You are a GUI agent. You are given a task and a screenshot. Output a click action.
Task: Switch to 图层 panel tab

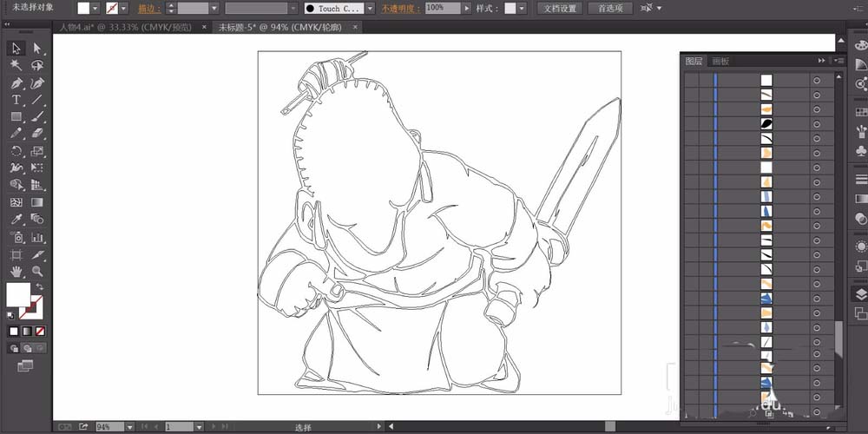694,61
